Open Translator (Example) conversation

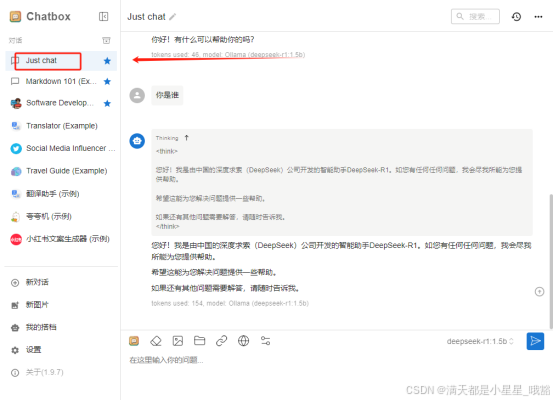(x=61, y=126)
